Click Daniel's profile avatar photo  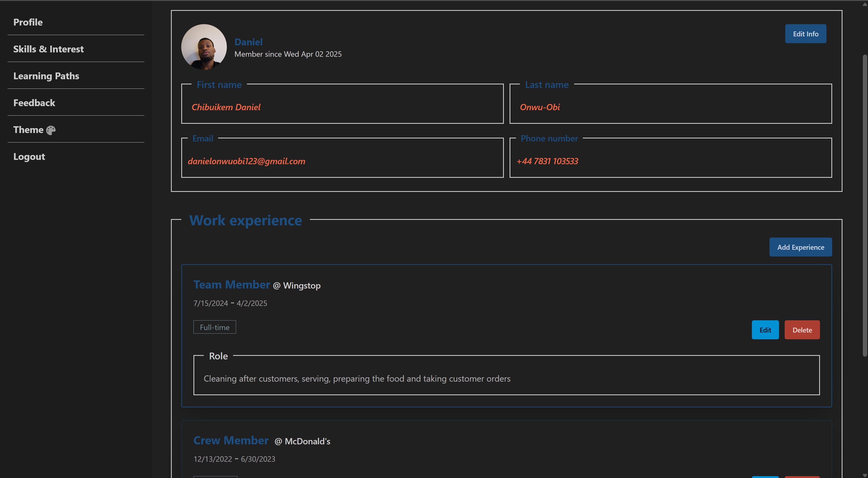click(x=204, y=47)
